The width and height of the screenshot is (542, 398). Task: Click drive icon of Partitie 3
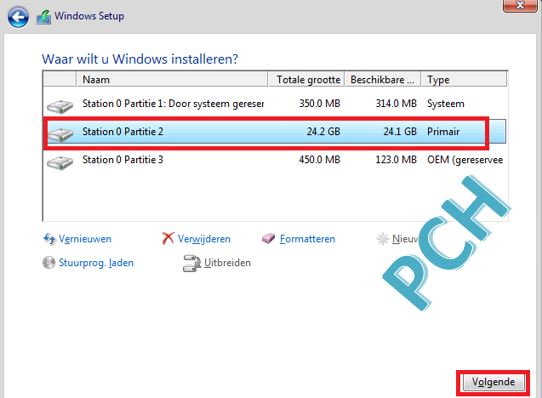[x=60, y=162]
